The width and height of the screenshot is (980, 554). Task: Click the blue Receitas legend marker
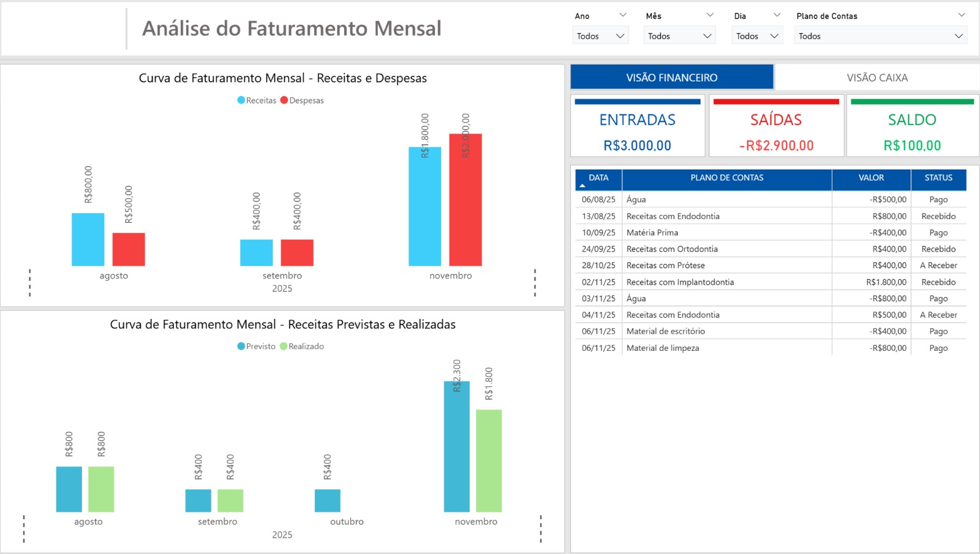coord(241,100)
